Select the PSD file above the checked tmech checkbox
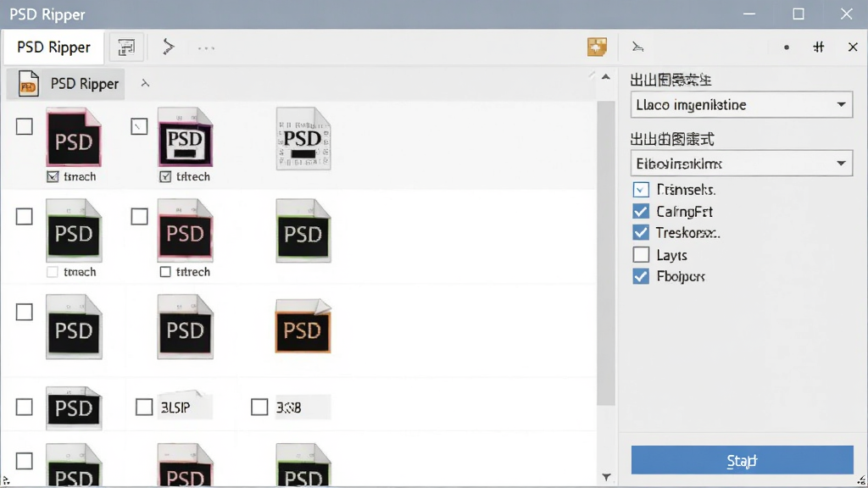Image resolution: width=868 pixels, height=488 pixels. 74,136
